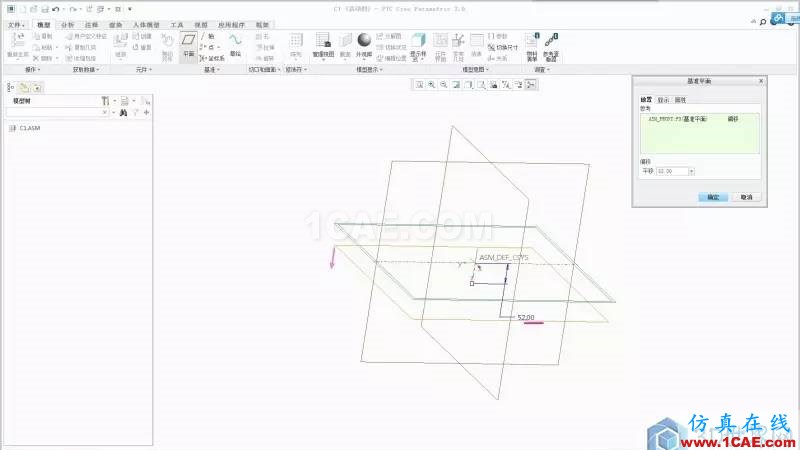Open the Placement tab in Datum Plane dialog

coord(646,100)
